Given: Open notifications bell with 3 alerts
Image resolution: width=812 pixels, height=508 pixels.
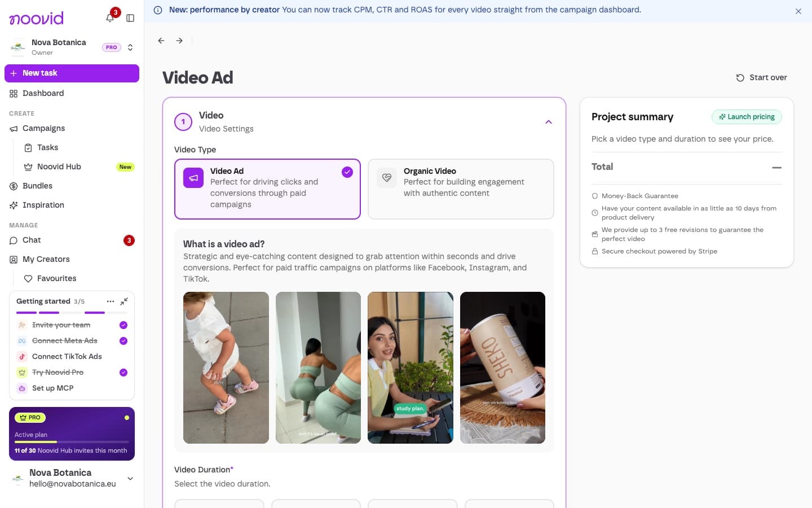Looking at the screenshot, I should (110, 18).
